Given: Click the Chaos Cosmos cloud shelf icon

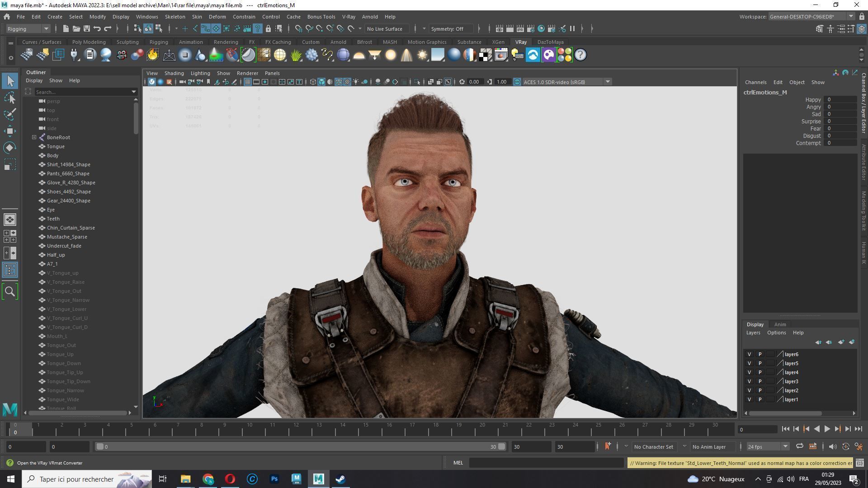Looking at the screenshot, I should [x=533, y=55].
